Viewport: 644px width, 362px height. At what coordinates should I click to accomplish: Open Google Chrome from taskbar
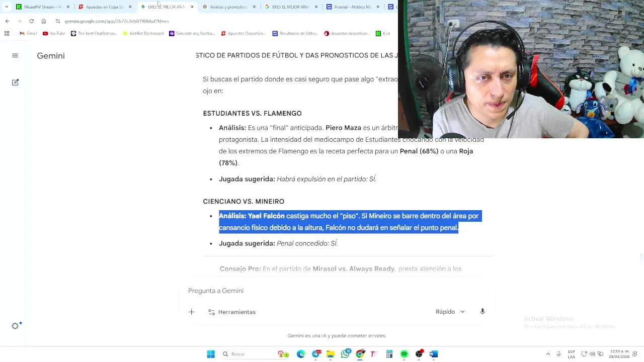pos(360,354)
